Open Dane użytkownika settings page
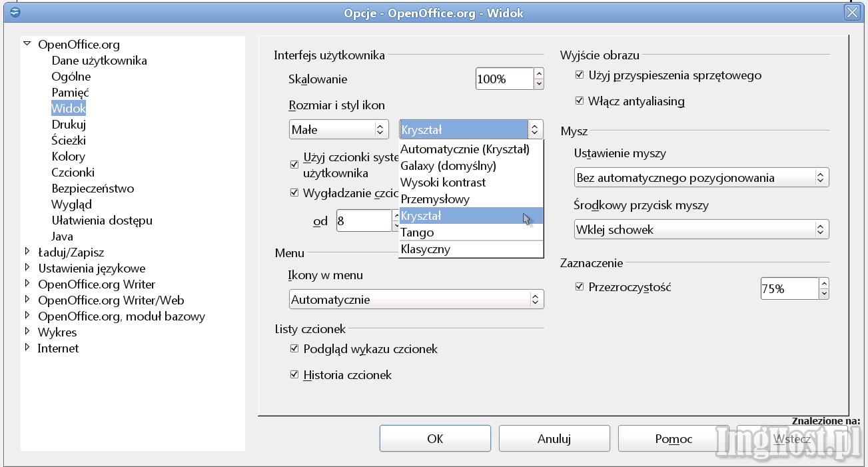The height and width of the screenshot is (467, 868). pyautogui.click(x=99, y=61)
